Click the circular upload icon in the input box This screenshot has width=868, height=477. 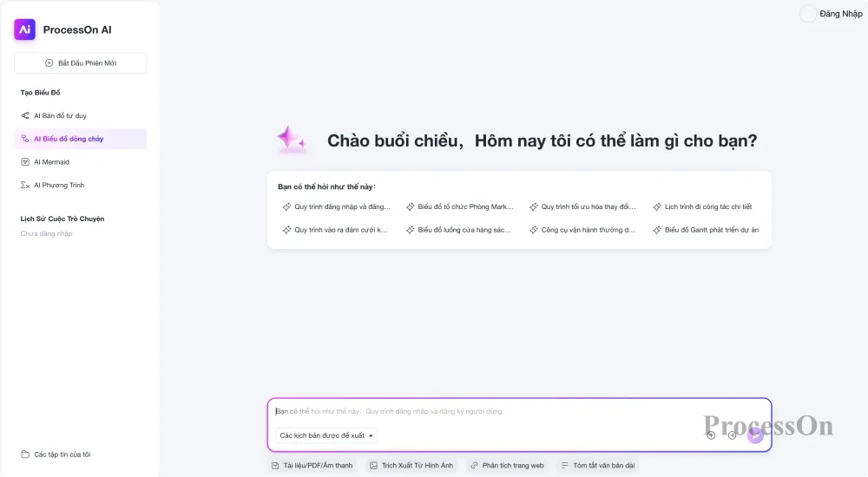click(711, 435)
